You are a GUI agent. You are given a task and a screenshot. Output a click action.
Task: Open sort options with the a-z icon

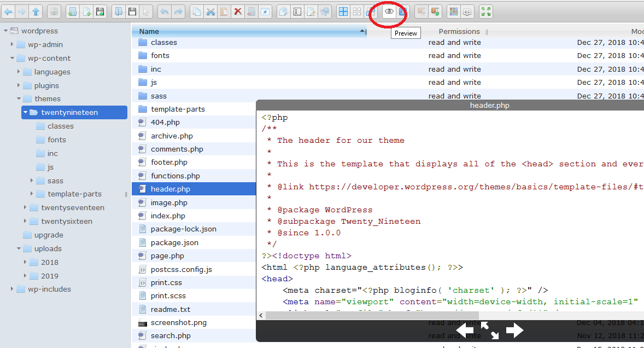[467, 12]
